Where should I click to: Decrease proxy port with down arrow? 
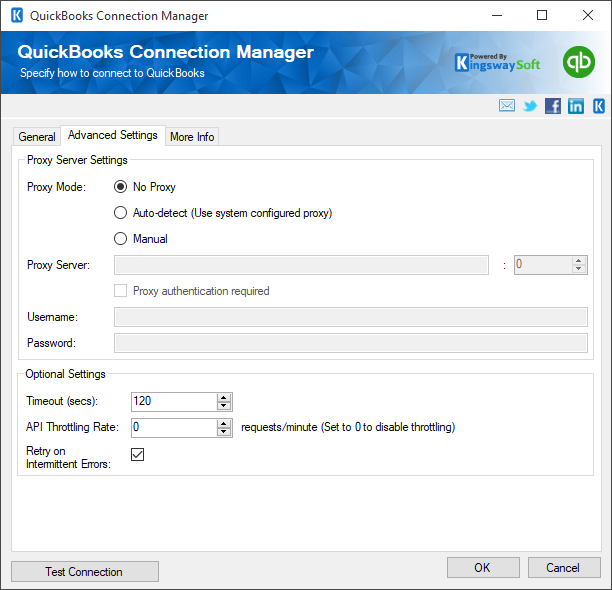(x=579, y=269)
